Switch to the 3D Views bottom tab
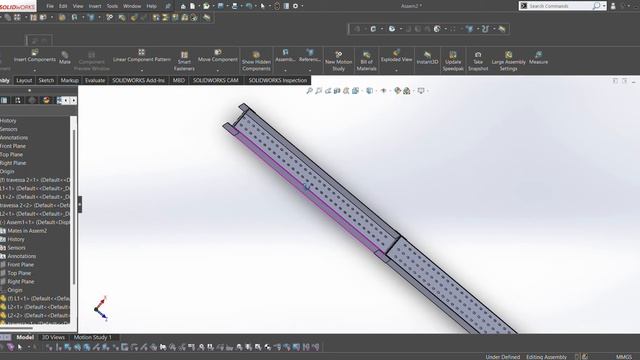The height and width of the screenshot is (360, 640). (53, 337)
